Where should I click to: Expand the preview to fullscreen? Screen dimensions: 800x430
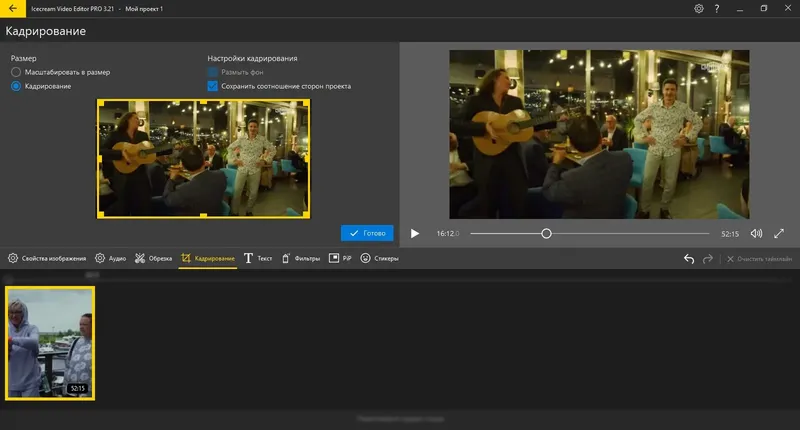[x=779, y=234]
